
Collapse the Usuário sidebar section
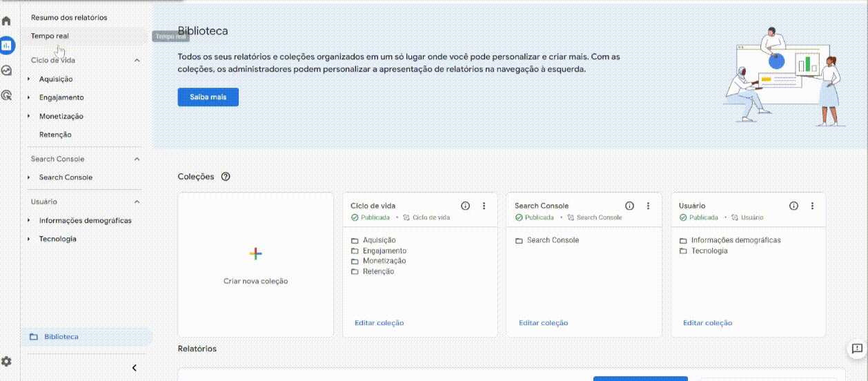point(137,202)
